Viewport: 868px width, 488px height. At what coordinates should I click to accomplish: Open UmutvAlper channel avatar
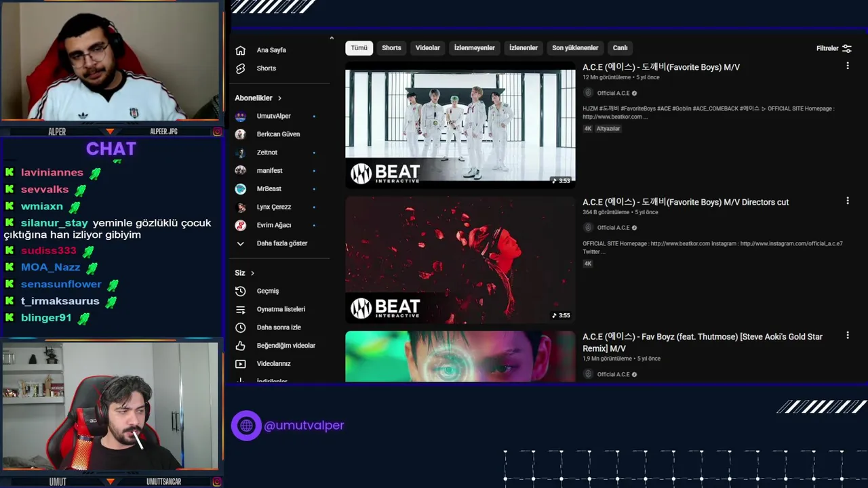(x=240, y=116)
